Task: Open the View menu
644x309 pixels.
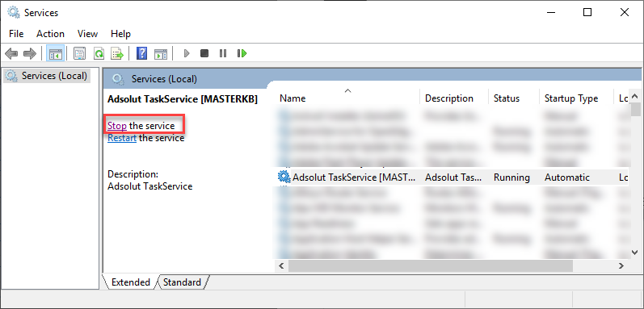Action: pyautogui.click(x=87, y=34)
